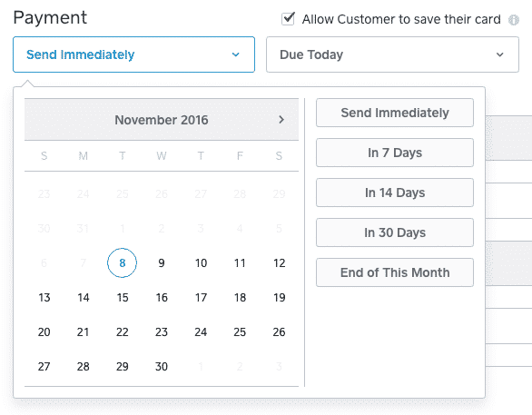The image size is (532, 415).
Task: Pick November 15 on the calendar
Action: [x=123, y=298]
